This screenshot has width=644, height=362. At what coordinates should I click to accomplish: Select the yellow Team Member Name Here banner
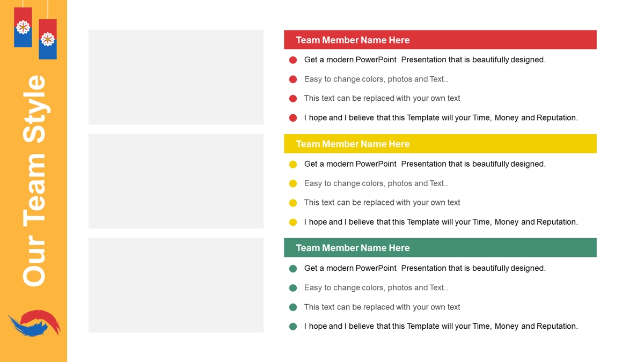click(440, 144)
